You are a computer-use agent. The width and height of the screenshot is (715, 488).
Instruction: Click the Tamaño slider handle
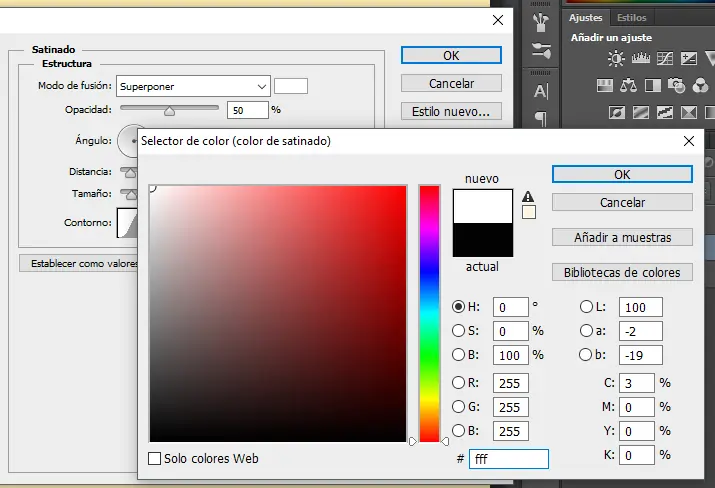point(131,194)
